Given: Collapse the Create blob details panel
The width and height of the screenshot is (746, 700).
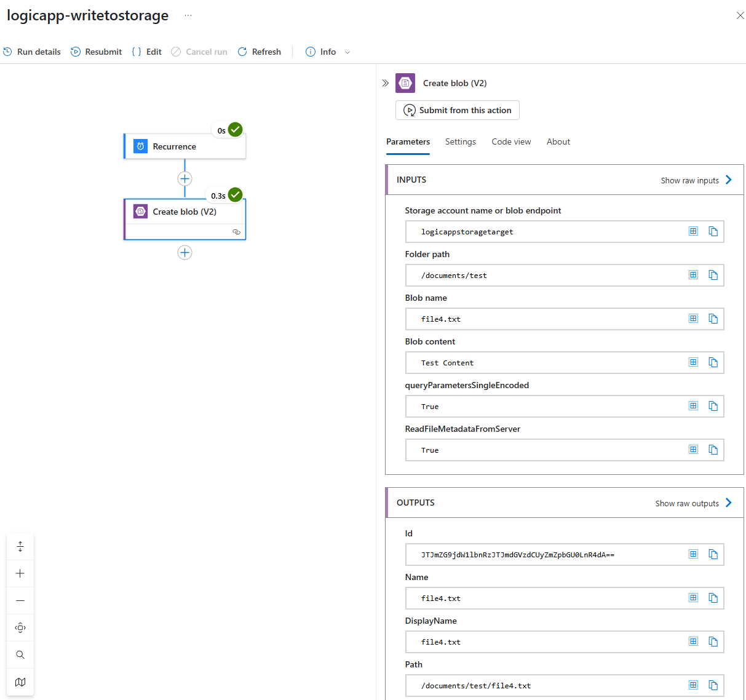Looking at the screenshot, I should click(x=386, y=83).
